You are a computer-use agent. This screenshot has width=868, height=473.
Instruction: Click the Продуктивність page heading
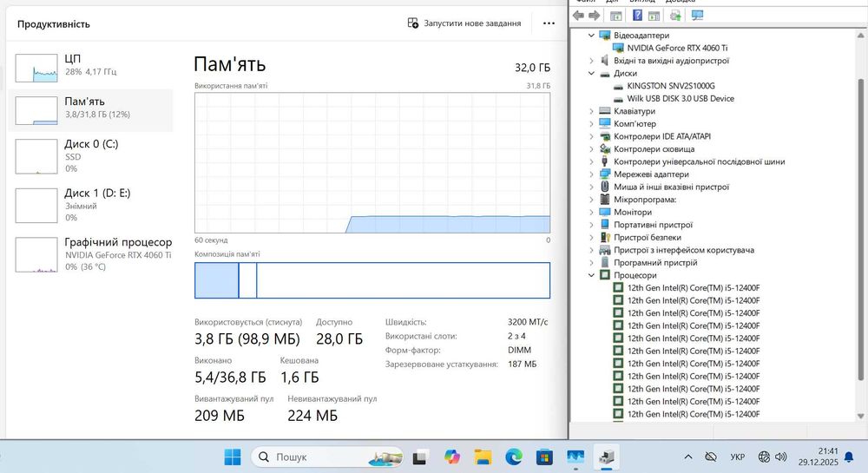[53, 24]
